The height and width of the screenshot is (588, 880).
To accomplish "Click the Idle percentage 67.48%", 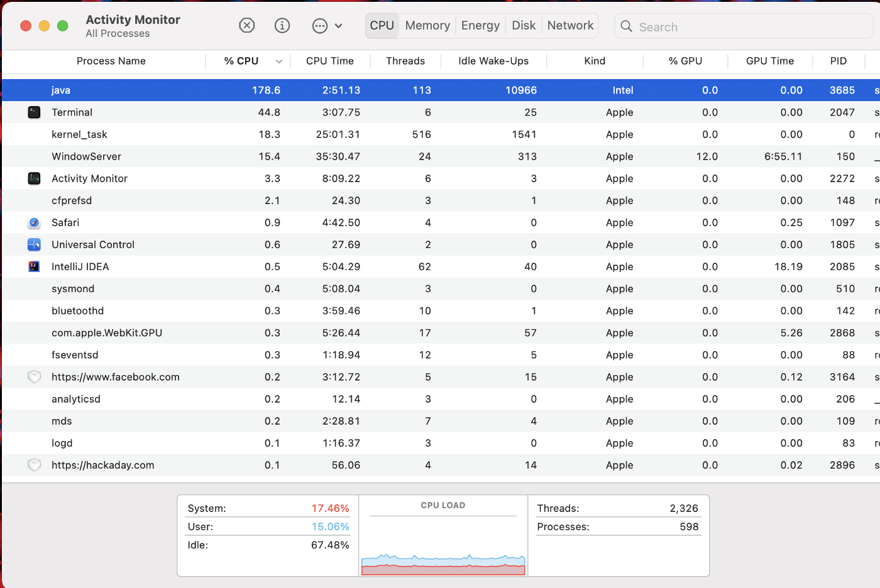I will [330, 545].
